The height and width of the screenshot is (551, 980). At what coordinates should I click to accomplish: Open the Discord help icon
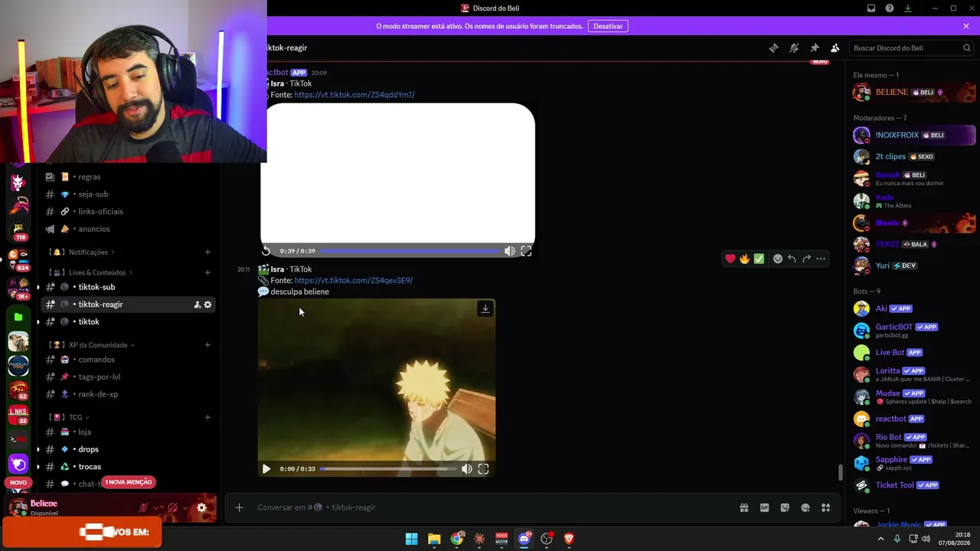click(x=890, y=8)
